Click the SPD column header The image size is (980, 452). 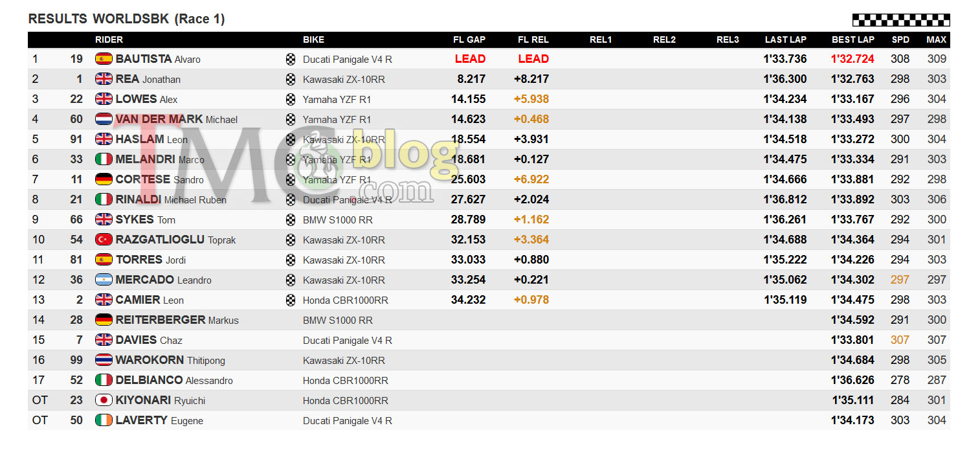click(x=900, y=40)
